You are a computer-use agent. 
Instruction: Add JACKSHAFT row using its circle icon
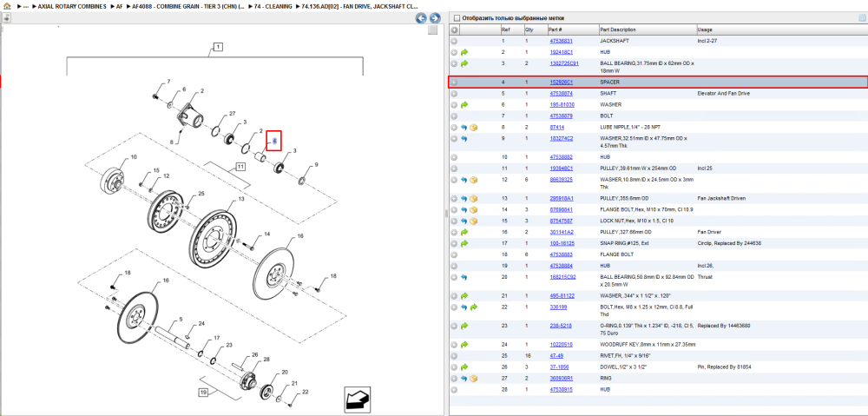click(x=454, y=41)
